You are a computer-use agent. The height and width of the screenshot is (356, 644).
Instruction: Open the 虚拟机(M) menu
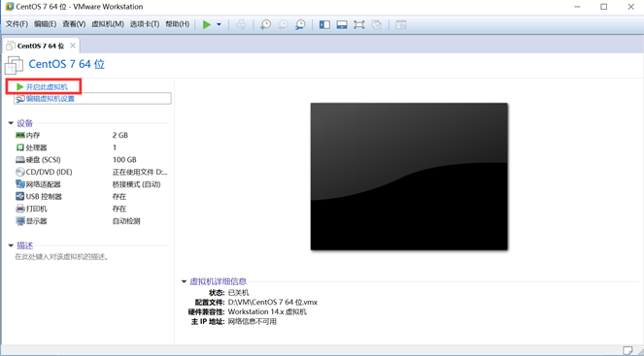(108, 24)
